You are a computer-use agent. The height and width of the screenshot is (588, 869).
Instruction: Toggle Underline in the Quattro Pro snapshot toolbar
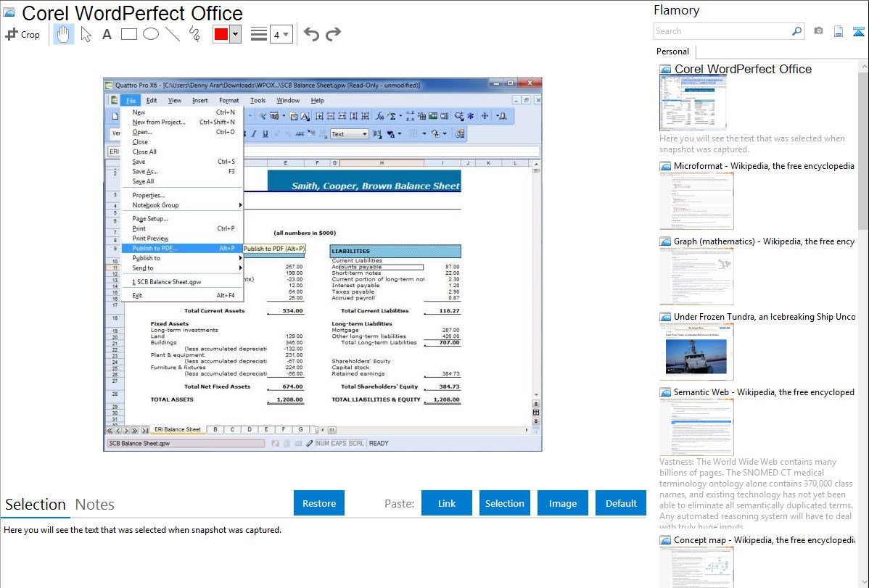(265, 134)
